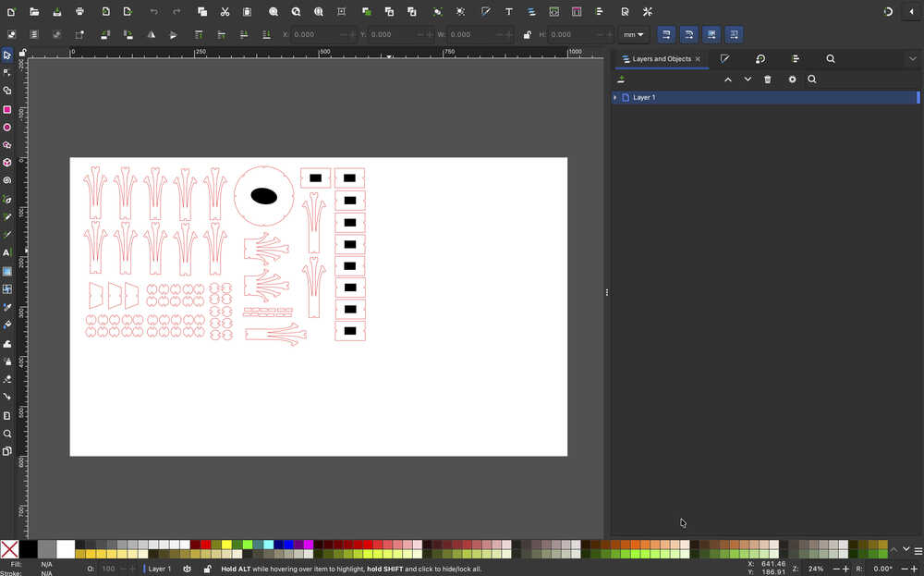
Task: Select the Eraser tool
Action: click(x=7, y=379)
